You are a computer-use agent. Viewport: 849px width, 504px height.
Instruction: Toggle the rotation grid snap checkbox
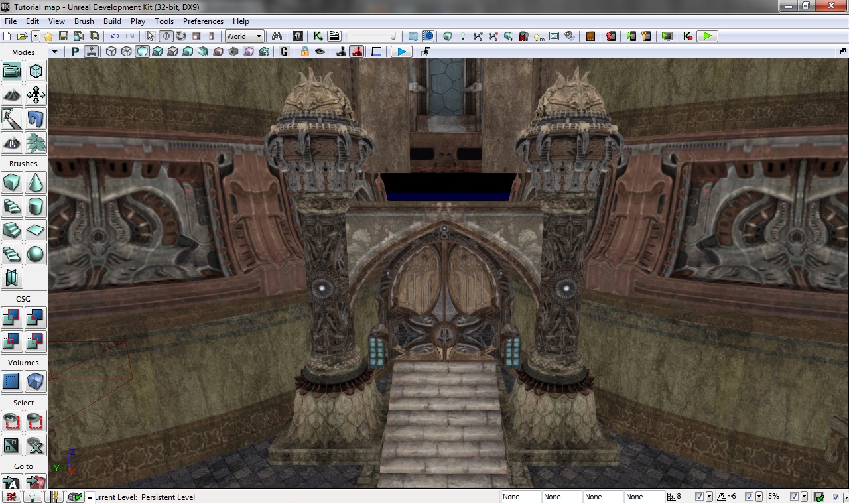pyautogui.click(x=750, y=497)
